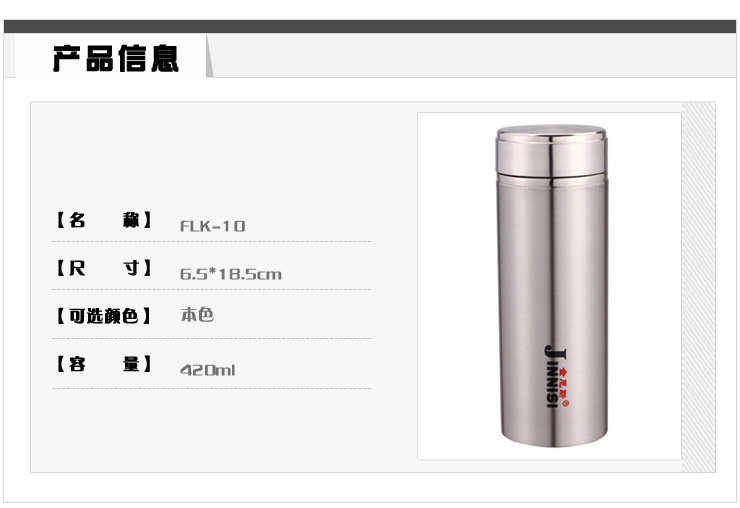Click the 本色 color value

click(x=197, y=314)
